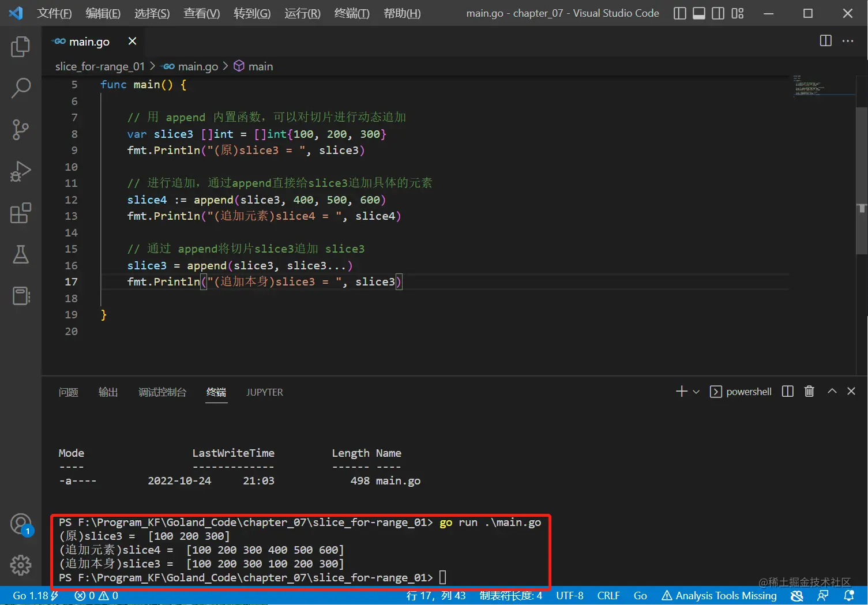Open the 运行(R) menu
The width and height of the screenshot is (868, 605).
pos(302,13)
